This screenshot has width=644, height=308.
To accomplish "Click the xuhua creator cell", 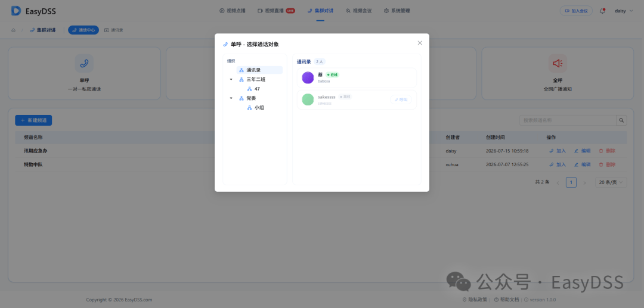I will coord(452,164).
